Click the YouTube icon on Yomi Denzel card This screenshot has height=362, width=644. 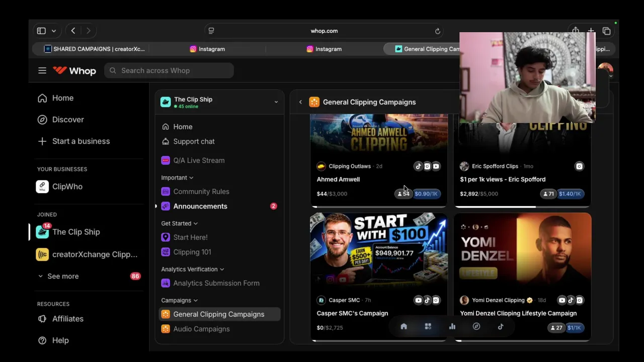pyautogui.click(x=561, y=300)
